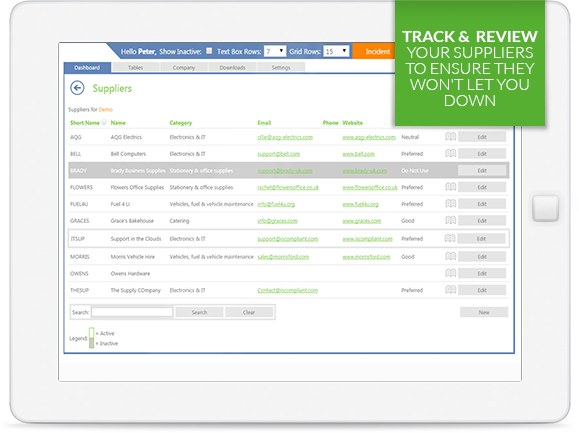Click the sort icon next to Short Name
Image resolution: width=579 pixels, height=433 pixels.
tap(104, 122)
